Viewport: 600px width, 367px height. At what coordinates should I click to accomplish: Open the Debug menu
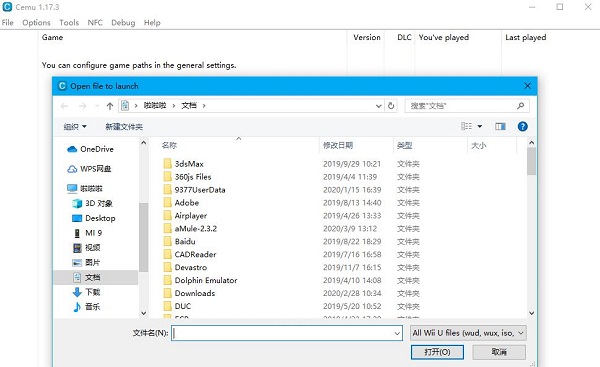[123, 23]
